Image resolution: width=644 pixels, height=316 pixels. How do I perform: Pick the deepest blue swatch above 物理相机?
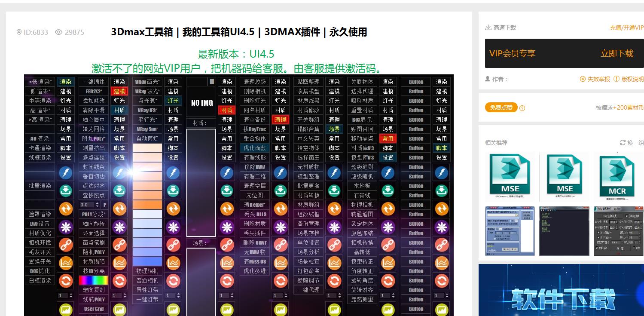147,261
